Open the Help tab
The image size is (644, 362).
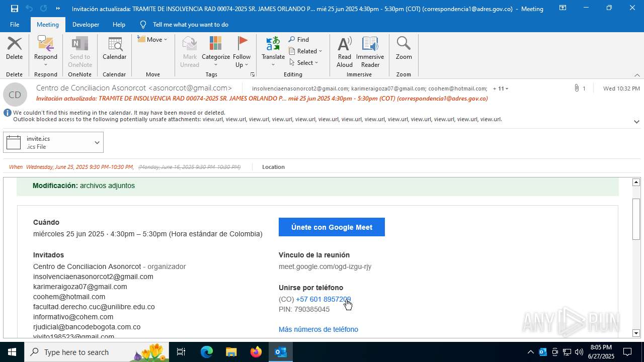[119, 24]
